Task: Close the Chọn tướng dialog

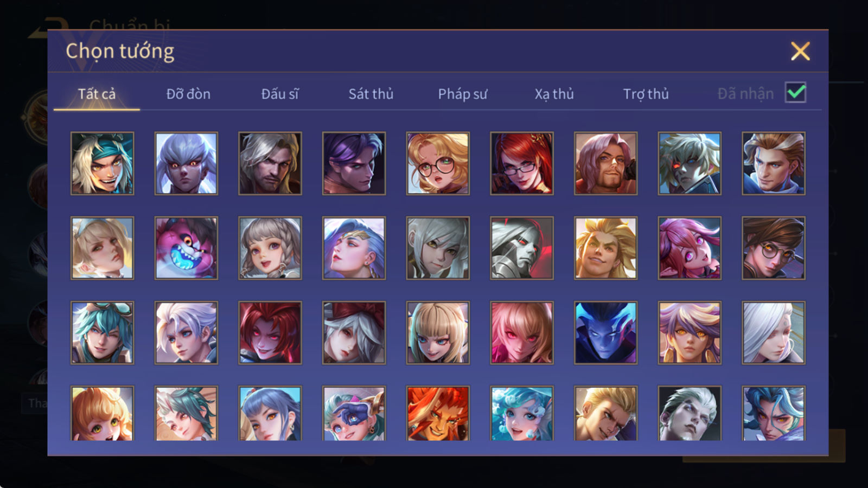Action: (800, 51)
